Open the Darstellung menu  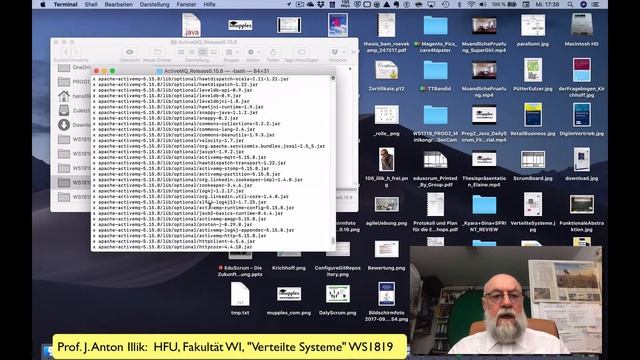click(x=154, y=4)
